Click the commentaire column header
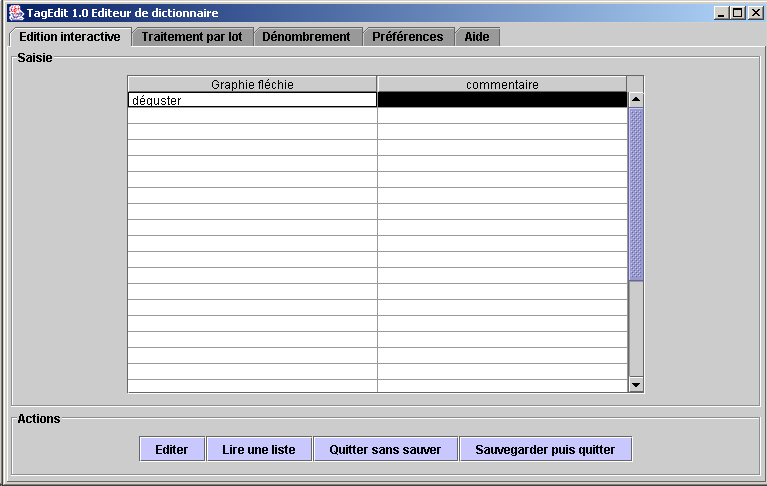This screenshot has height=486, width=767. (x=502, y=85)
